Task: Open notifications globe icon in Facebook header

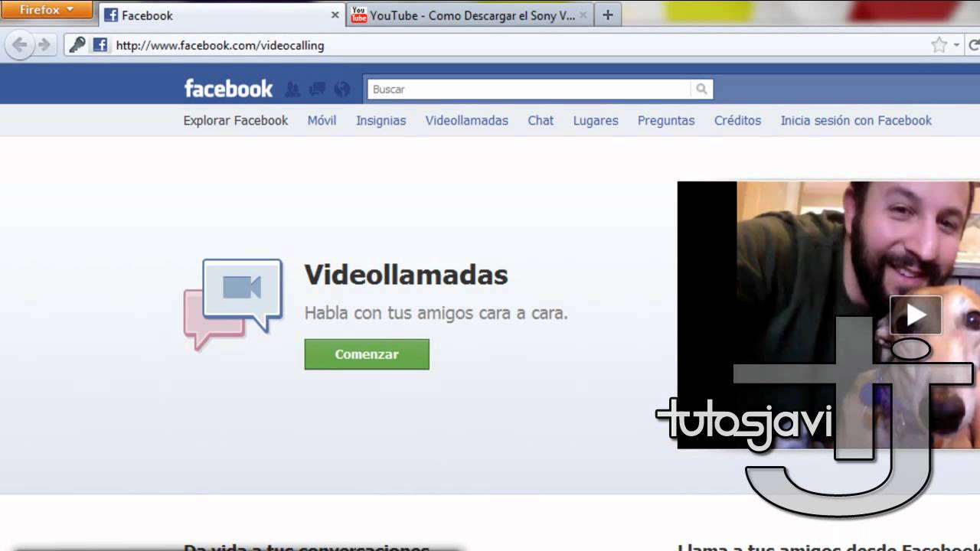Action: pos(342,90)
